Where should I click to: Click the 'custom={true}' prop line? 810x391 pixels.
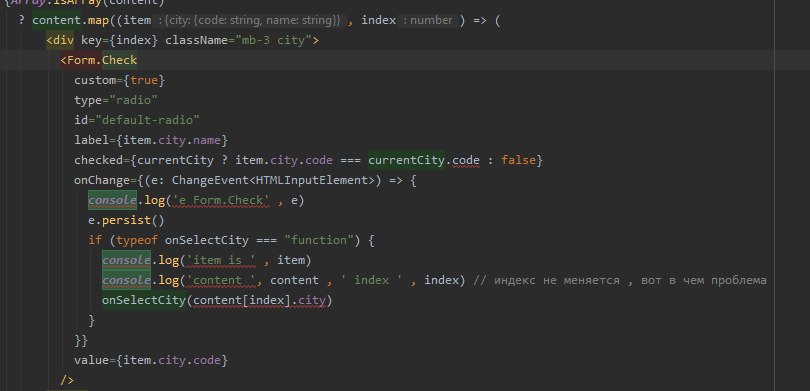(x=119, y=80)
